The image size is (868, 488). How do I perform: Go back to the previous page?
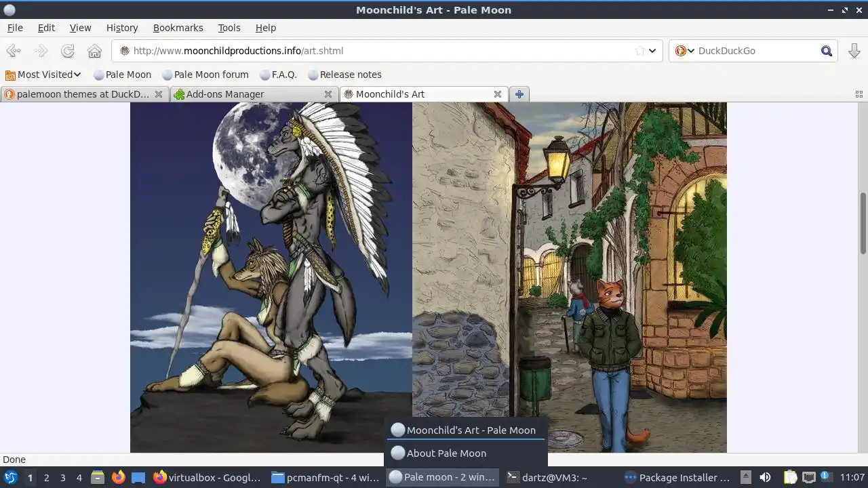14,51
